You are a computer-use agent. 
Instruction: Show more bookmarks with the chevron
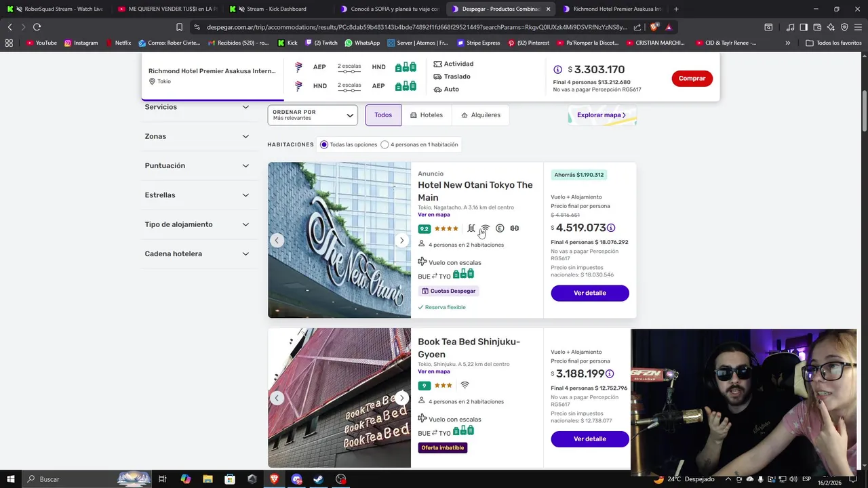pos(787,43)
